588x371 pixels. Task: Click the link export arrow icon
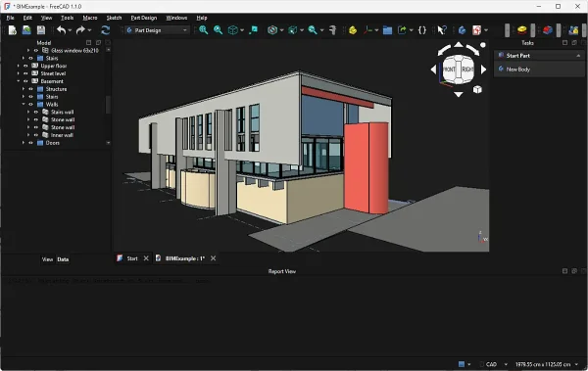[402, 30]
